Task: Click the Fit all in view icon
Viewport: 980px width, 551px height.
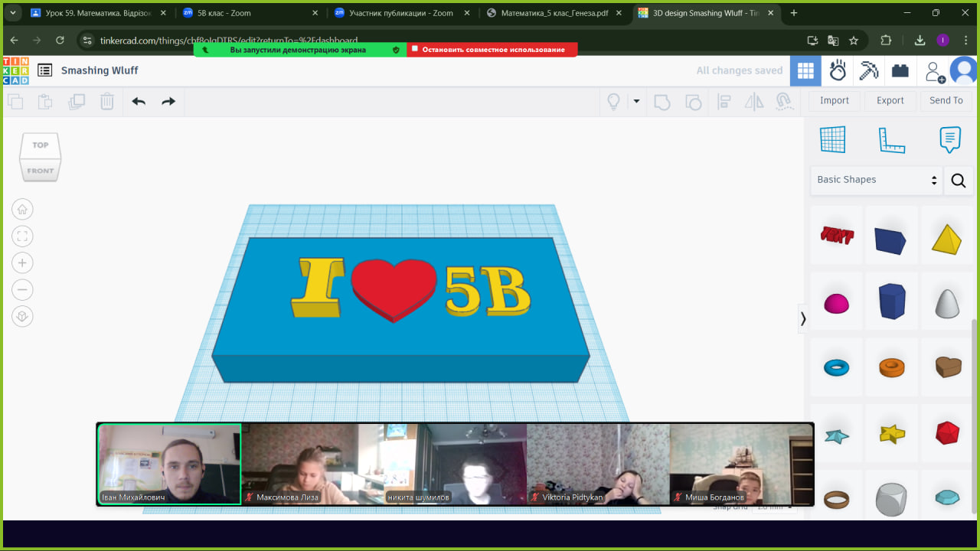Action: coord(22,236)
